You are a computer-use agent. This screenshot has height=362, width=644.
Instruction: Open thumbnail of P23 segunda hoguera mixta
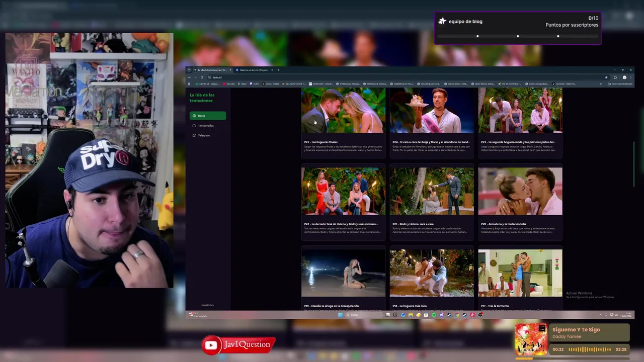tap(520, 110)
